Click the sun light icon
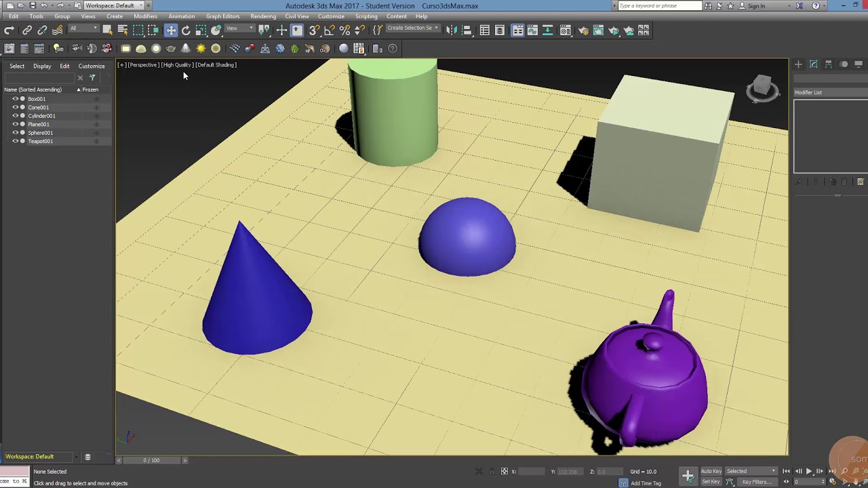The height and width of the screenshot is (488, 868). (x=201, y=49)
